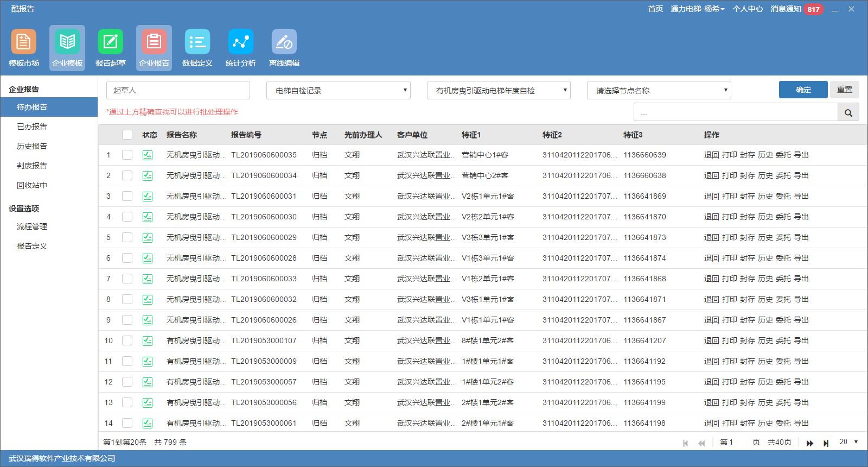Open 流程管理 in the sidebar settings
The height and width of the screenshot is (467, 868).
pos(32,226)
